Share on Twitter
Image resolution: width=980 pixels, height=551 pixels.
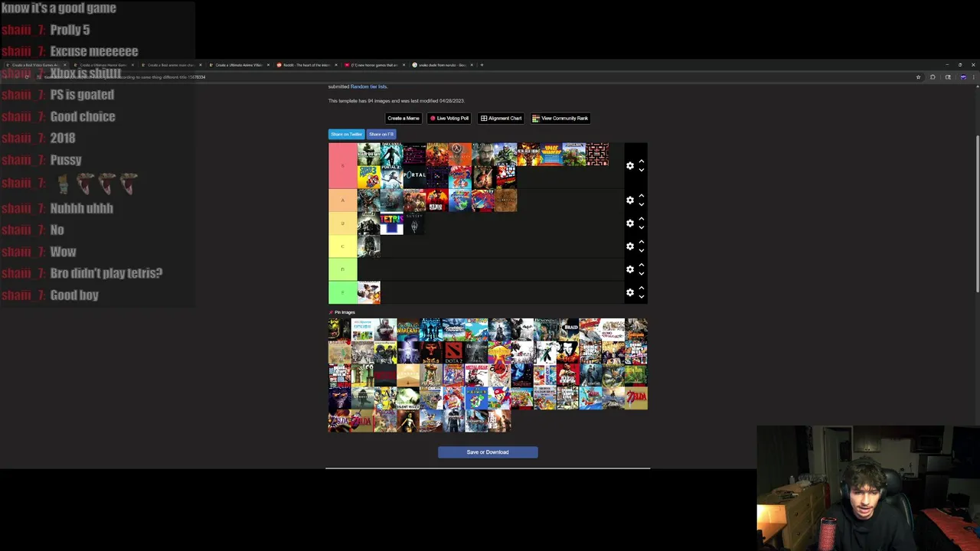pos(346,134)
